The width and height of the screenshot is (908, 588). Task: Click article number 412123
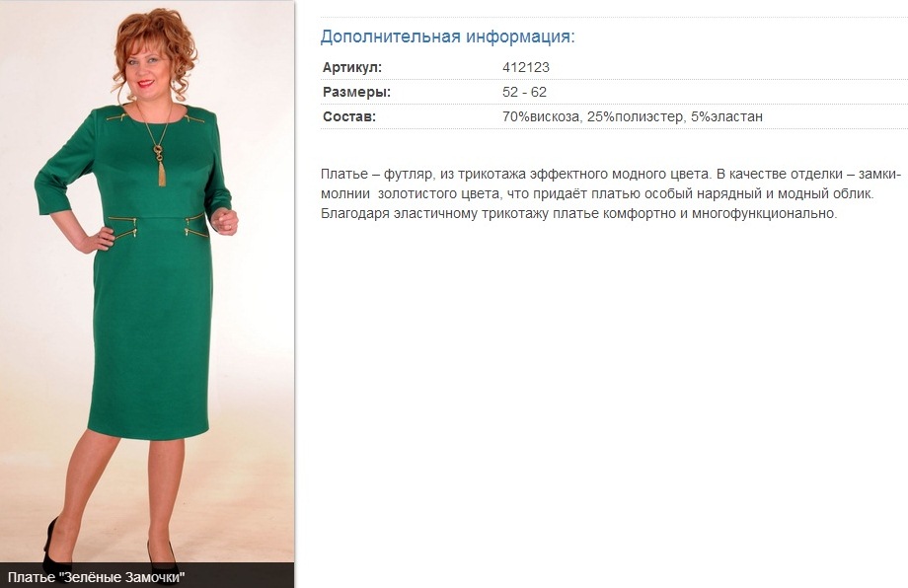526,67
